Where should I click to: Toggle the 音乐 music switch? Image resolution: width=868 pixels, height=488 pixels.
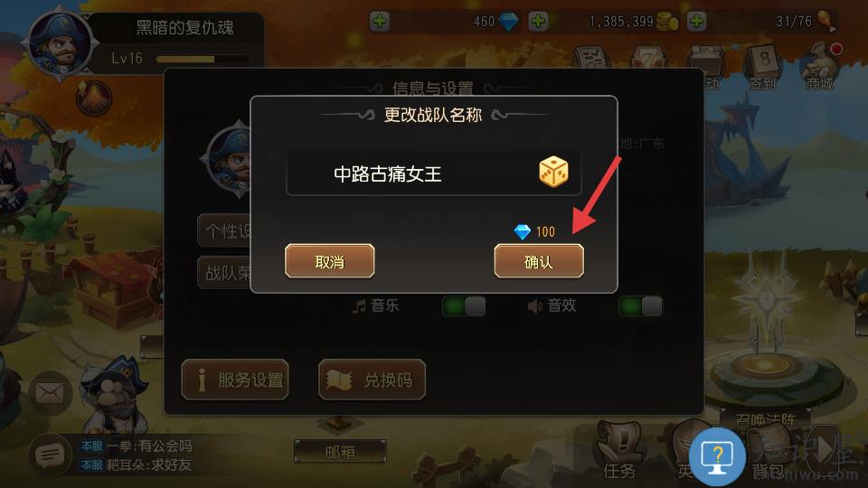pyautogui.click(x=464, y=306)
